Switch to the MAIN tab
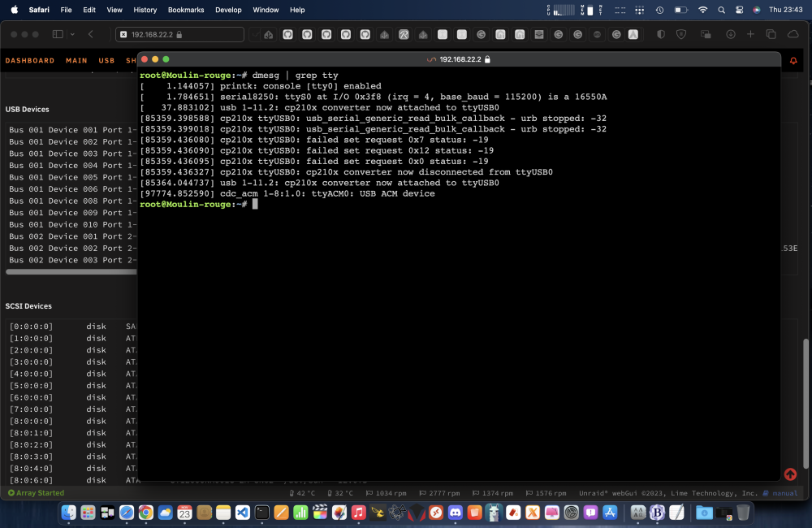 (76, 61)
